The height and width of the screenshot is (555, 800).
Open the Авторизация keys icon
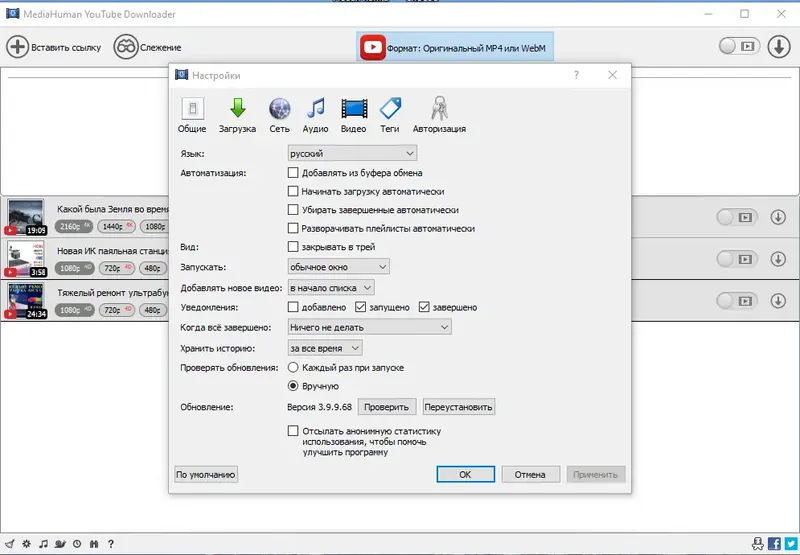tap(439, 108)
